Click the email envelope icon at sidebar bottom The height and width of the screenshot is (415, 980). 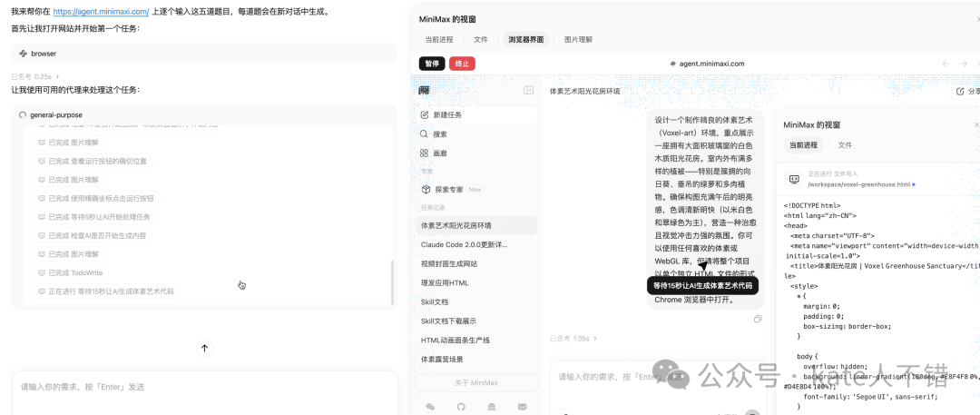click(522, 407)
